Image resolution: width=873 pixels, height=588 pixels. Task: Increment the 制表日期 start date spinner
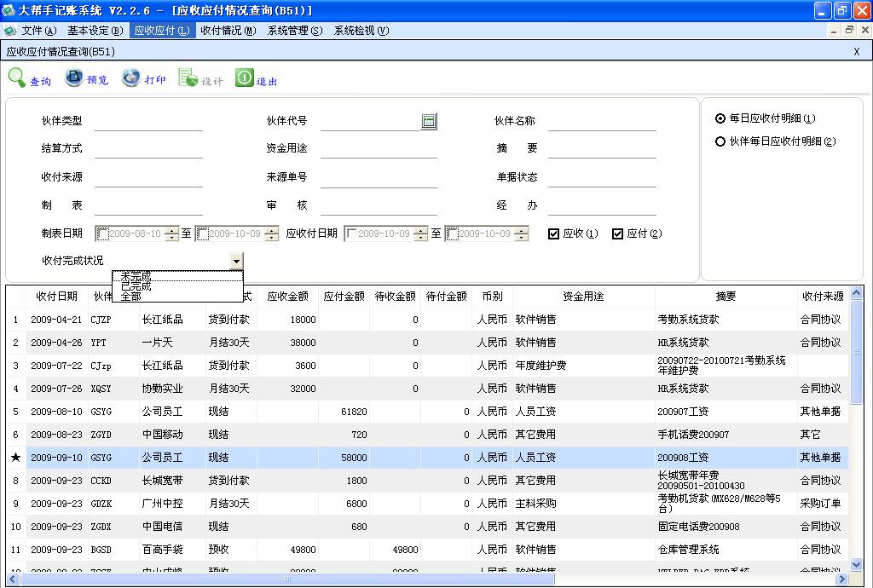[x=172, y=230]
